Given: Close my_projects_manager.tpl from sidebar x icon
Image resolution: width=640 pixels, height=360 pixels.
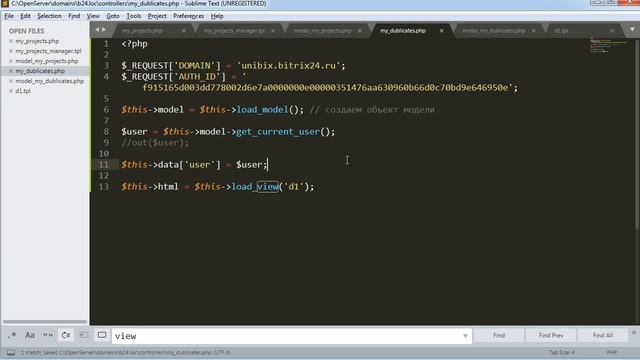Looking at the screenshot, I should 11,51.
